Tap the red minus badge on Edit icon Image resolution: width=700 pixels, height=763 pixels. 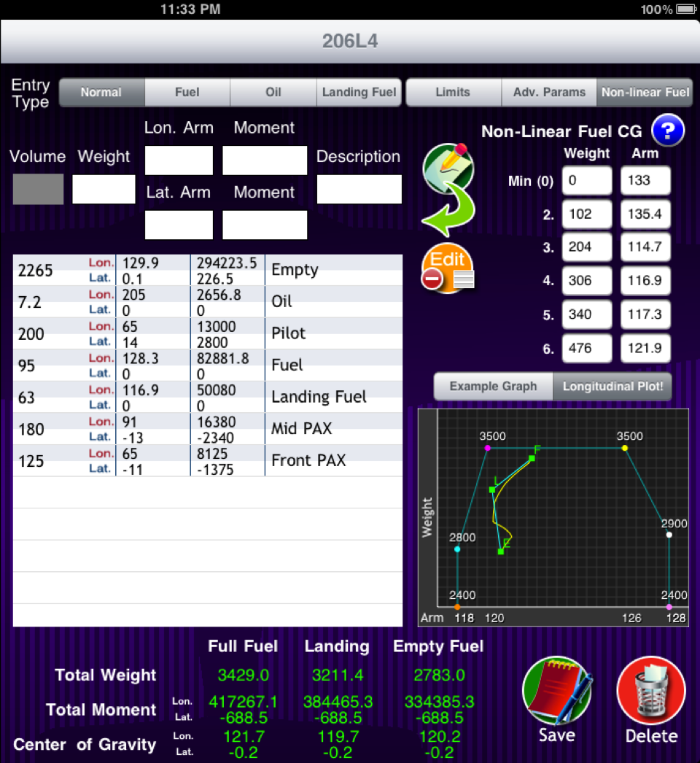coord(432,278)
